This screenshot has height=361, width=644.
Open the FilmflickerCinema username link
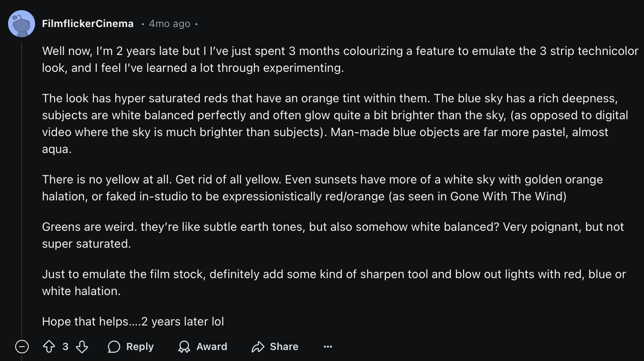pos(88,24)
